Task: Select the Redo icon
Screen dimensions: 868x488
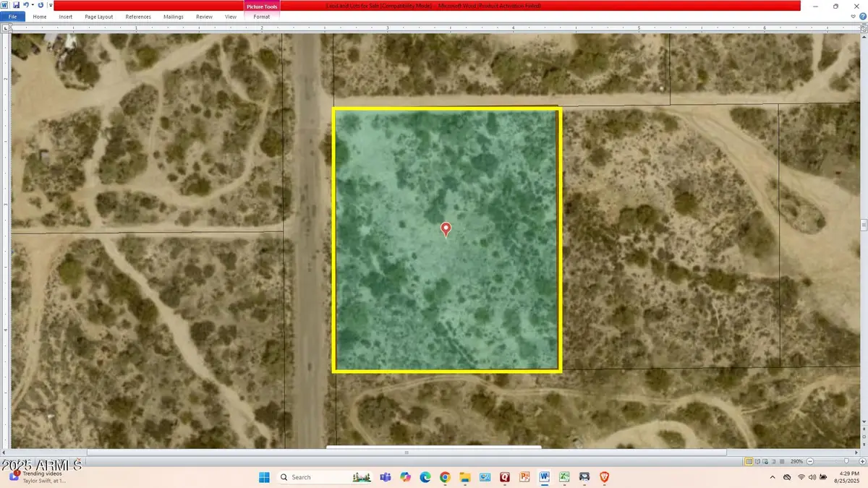Action: 40,6
